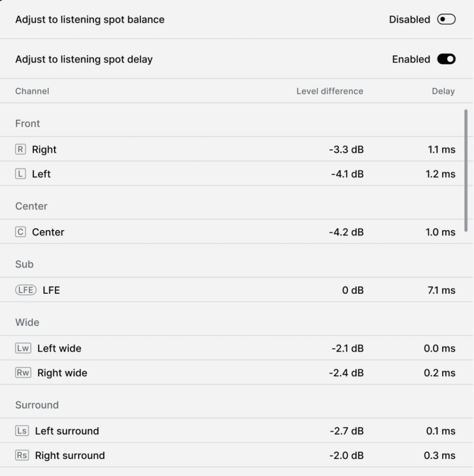474x476 pixels.
Task: Select the Right channel -3.3 dB level
Action: pyautogui.click(x=346, y=150)
